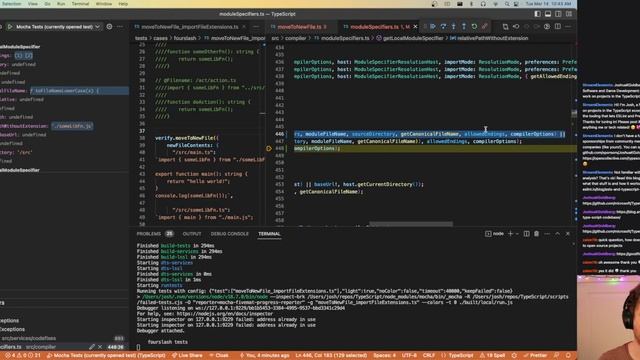This screenshot has width=640, height=360.
Task: Switch to the Debug Console tab
Action: coord(229,234)
